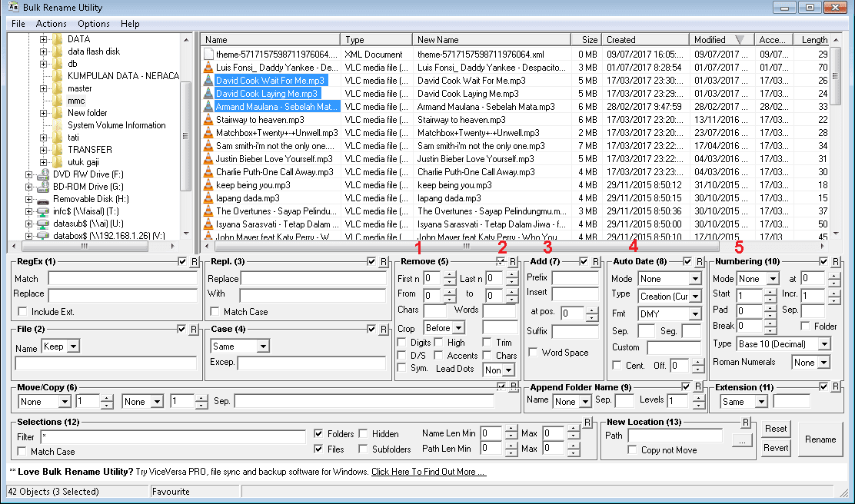
Task: Open the Options menu
Action: pyautogui.click(x=94, y=23)
